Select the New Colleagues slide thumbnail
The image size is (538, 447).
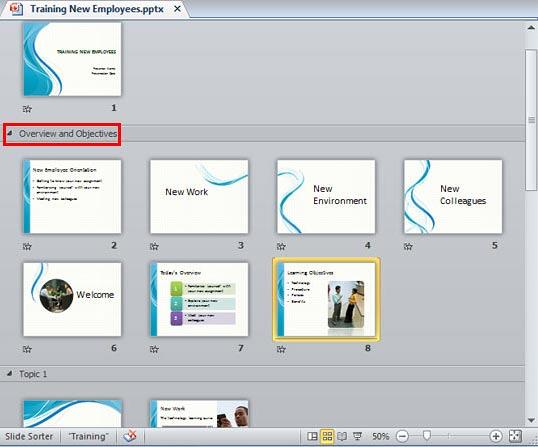[x=453, y=196]
